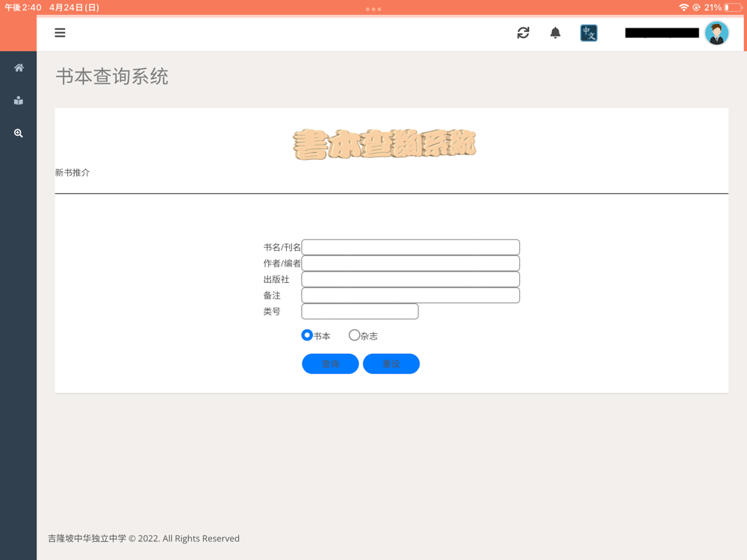Go to home via sidebar house icon
The width and height of the screenshot is (747, 560).
pyautogui.click(x=19, y=68)
